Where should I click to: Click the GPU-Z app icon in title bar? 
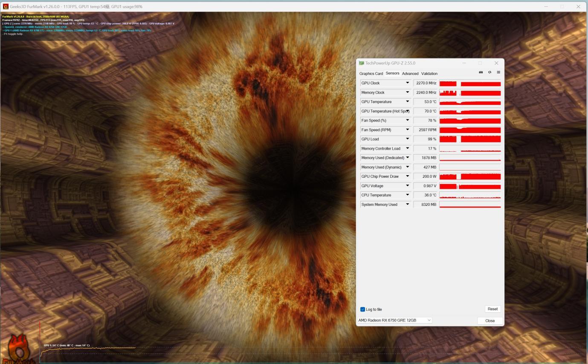tap(362, 63)
